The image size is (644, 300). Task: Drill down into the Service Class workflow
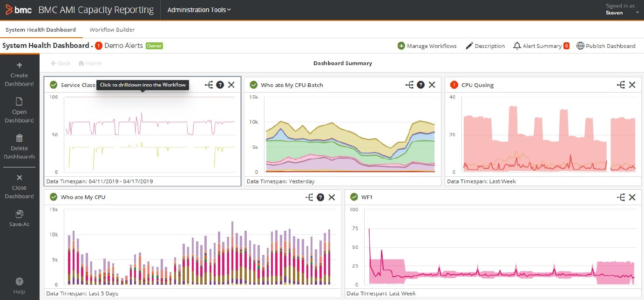209,85
